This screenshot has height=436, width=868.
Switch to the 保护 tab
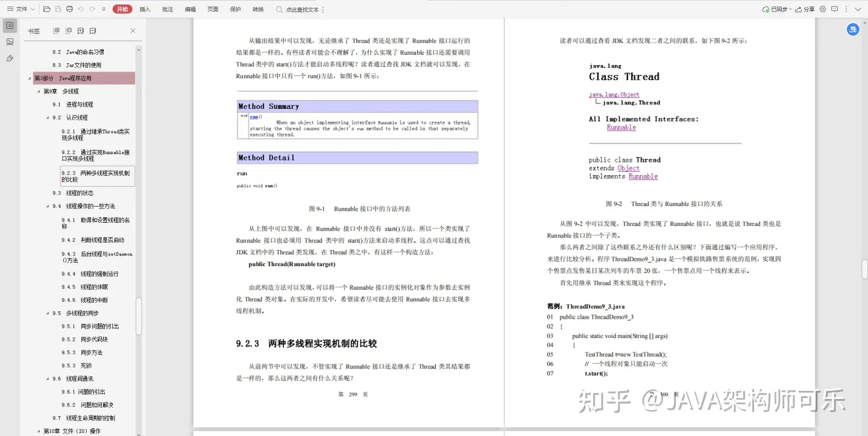click(x=235, y=9)
